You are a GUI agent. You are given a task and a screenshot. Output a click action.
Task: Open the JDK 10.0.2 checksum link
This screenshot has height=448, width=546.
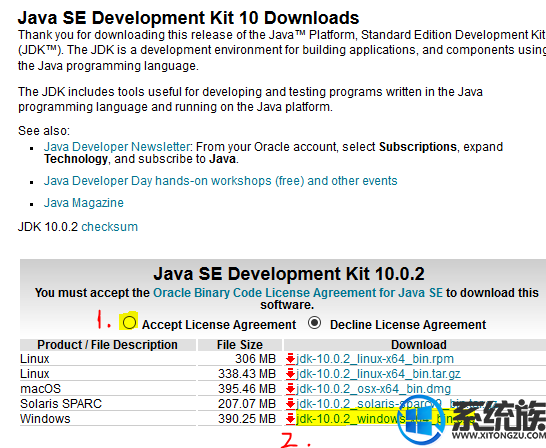[109, 227]
